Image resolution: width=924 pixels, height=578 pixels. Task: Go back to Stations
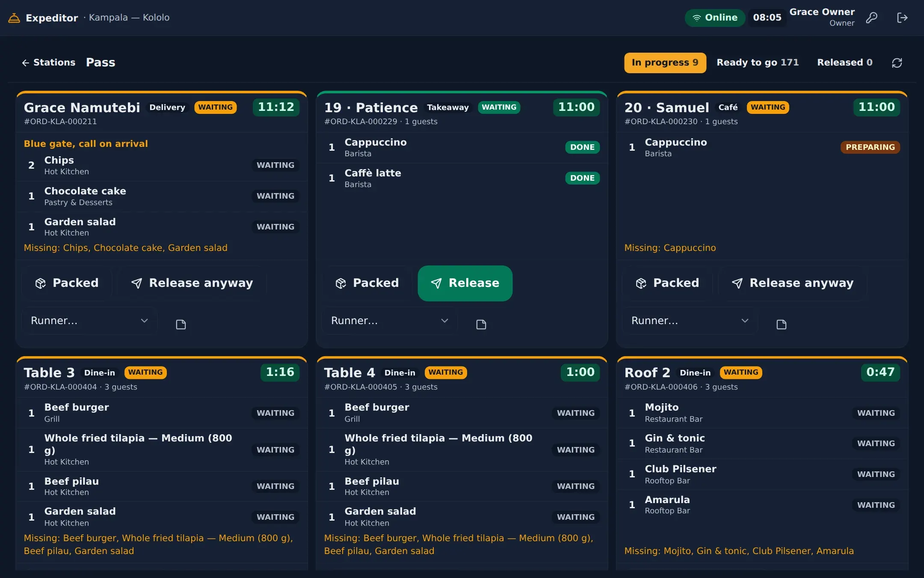click(49, 63)
